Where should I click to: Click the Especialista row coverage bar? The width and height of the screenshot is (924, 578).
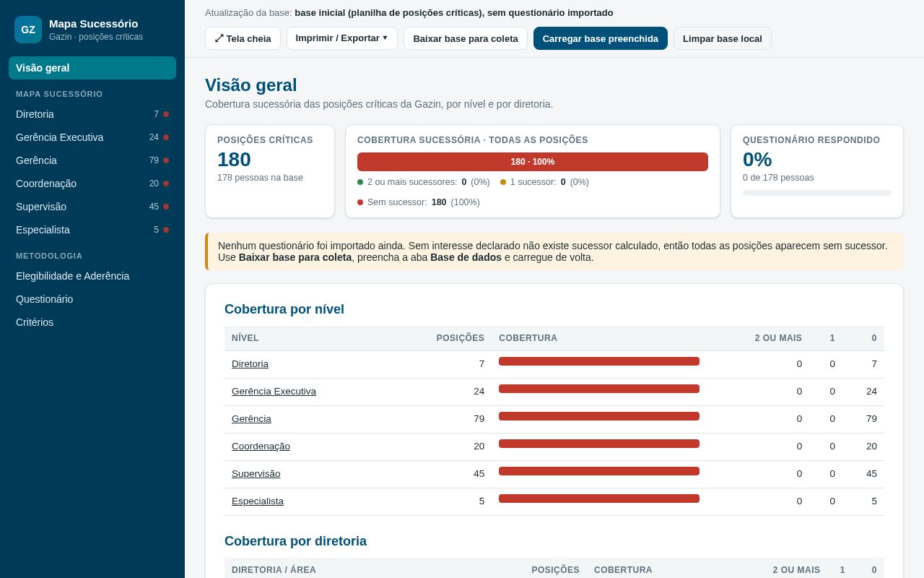click(x=599, y=499)
